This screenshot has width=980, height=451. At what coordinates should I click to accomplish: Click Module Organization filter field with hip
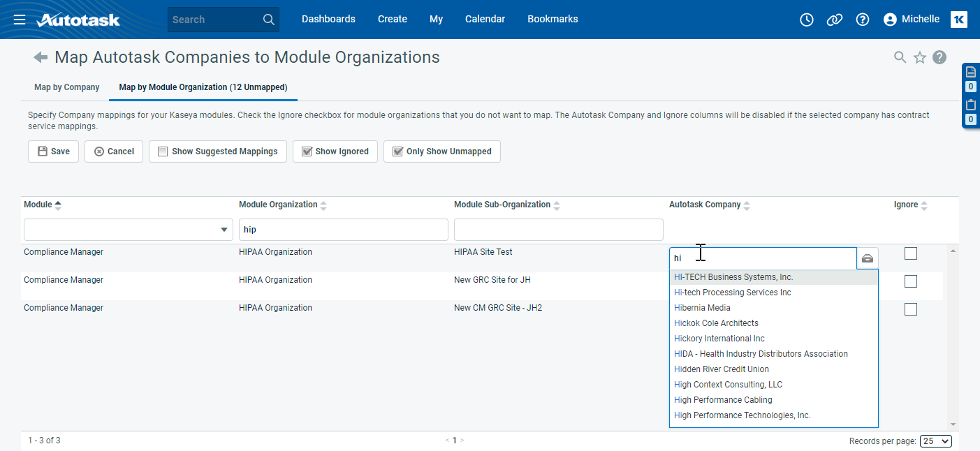(x=344, y=230)
